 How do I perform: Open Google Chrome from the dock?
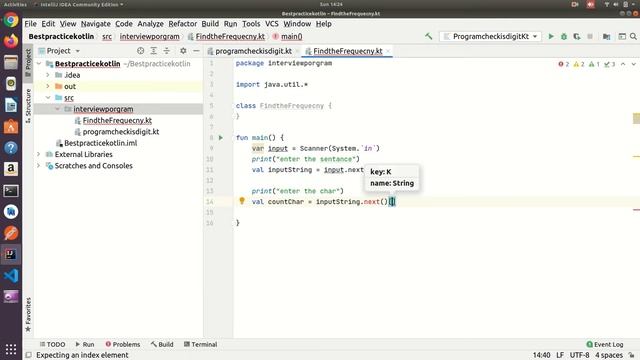11,20
